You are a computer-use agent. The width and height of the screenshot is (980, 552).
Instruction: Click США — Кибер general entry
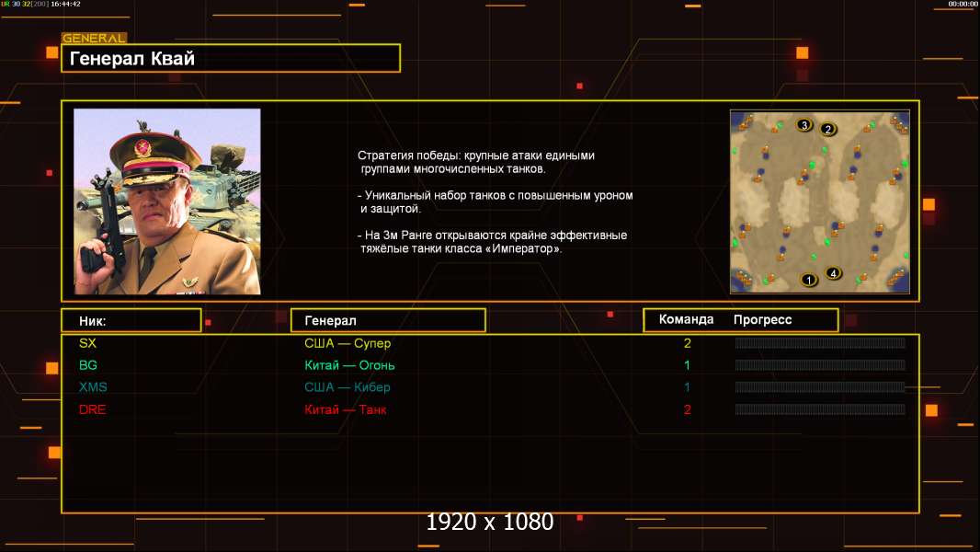click(x=348, y=387)
